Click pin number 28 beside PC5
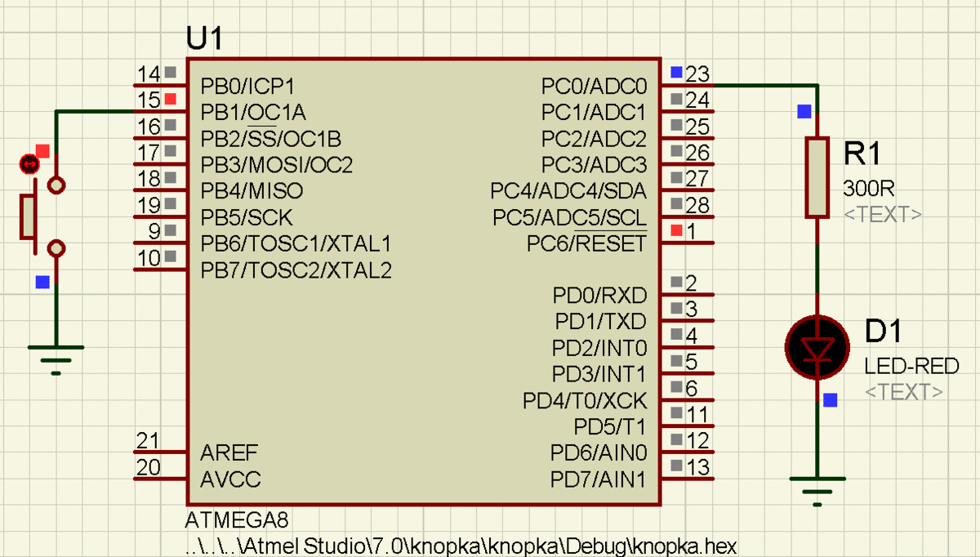This screenshot has width=980, height=557. (697, 204)
